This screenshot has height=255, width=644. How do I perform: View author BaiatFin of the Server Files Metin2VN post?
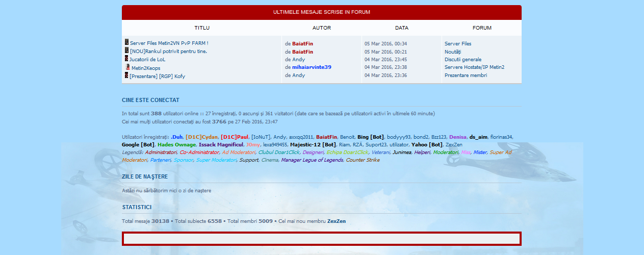[302, 44]
